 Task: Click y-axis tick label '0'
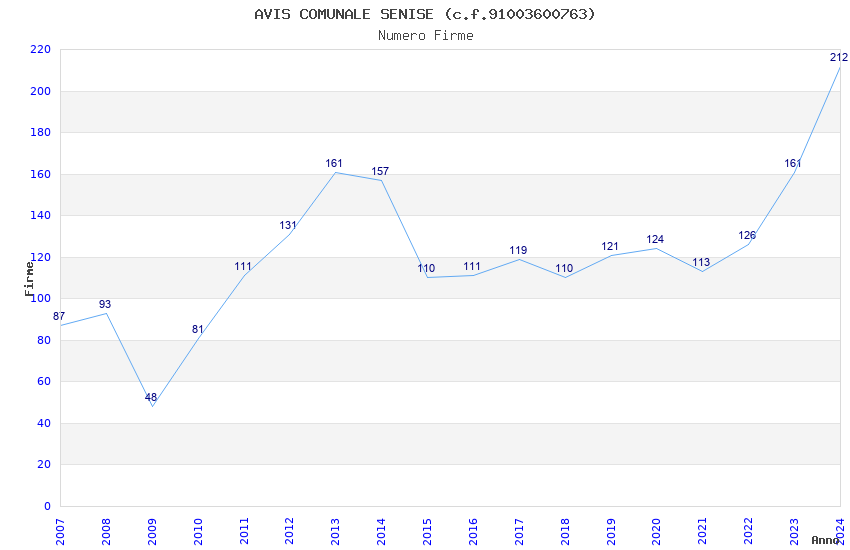click(48, 506)
